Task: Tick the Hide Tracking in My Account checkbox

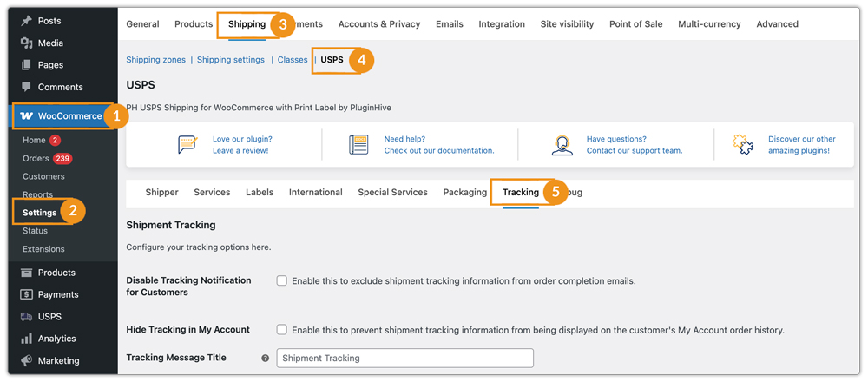Action: click(282, 330)
